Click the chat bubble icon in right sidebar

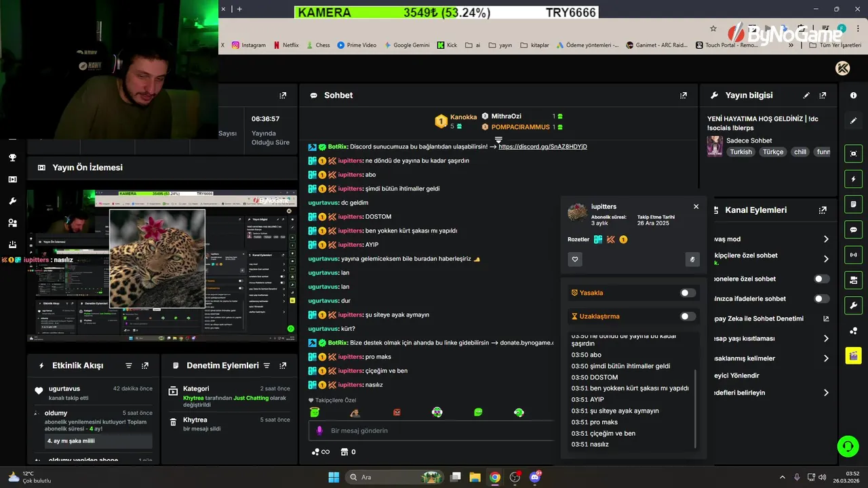pyautogui.click(x=853, y=230)
